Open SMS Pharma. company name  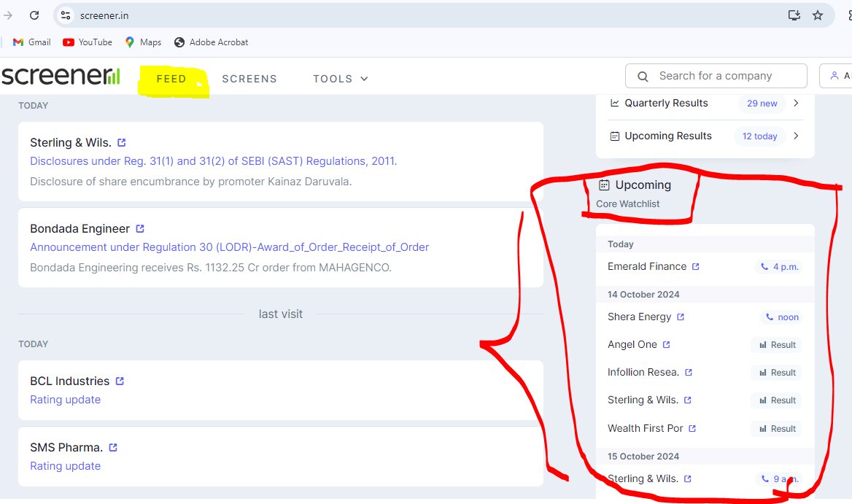(66, 448)
